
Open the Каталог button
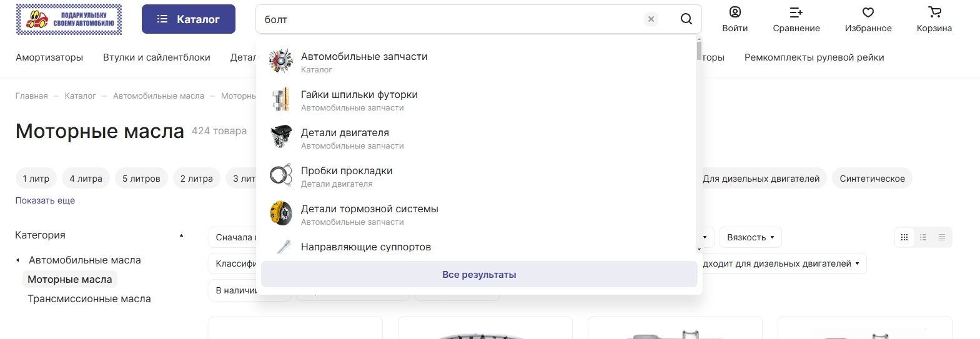point(188,19)
